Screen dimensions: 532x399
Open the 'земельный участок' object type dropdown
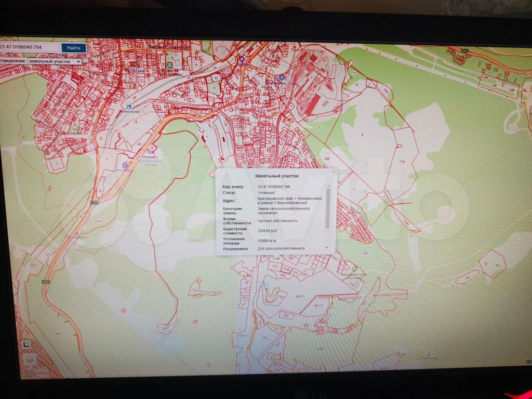point(55,61)
